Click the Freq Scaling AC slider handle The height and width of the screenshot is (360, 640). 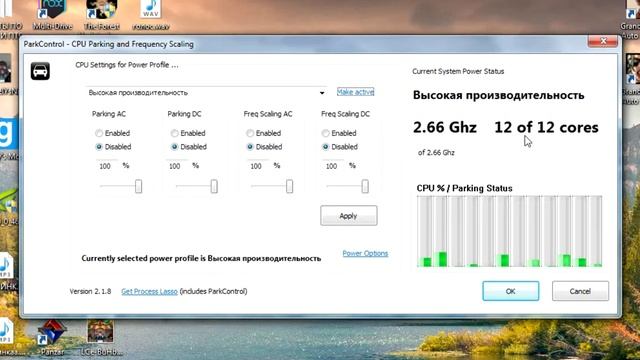pyautogui.click(x=289, y=187)
